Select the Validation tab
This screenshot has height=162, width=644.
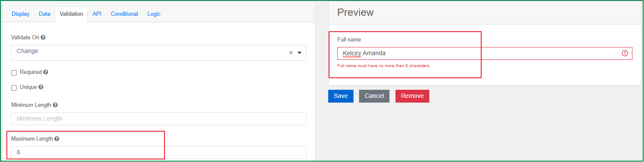pos(72,14)
